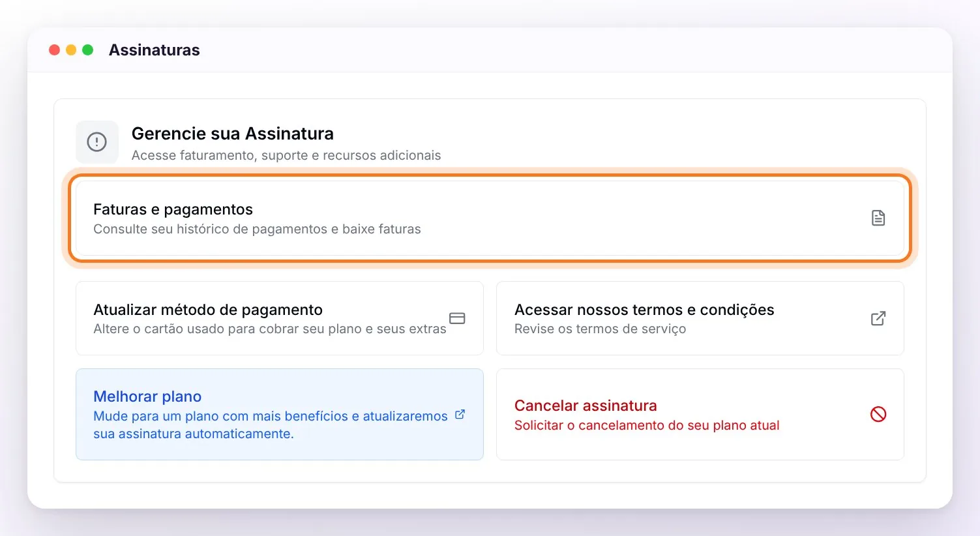Image resolution: width=980 pixels, height=536 pixels.
Task: Click 'Acesse faturamento, suporte e recursos adicionais' text
Action: (286, 155)
